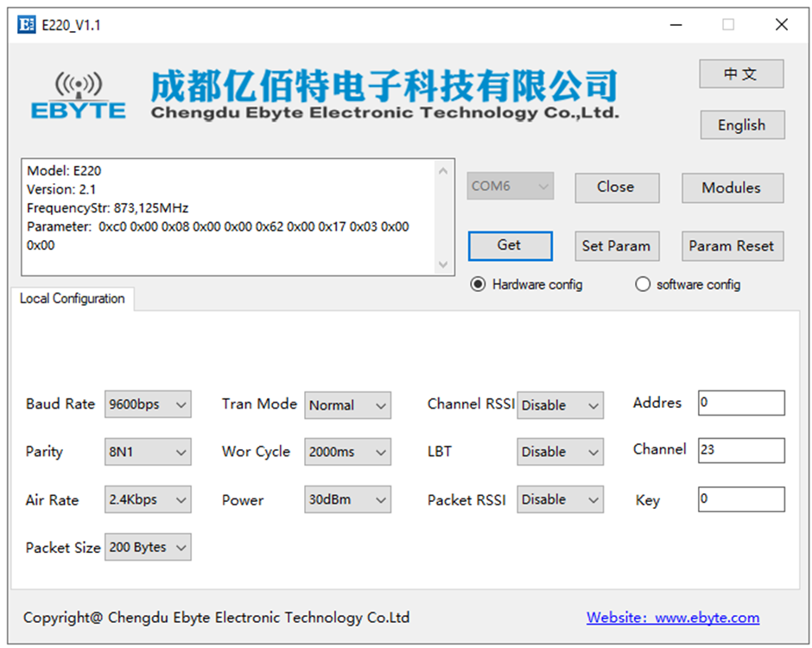
Task: Click the Param Reset button
Action: (x=733, y=246)
